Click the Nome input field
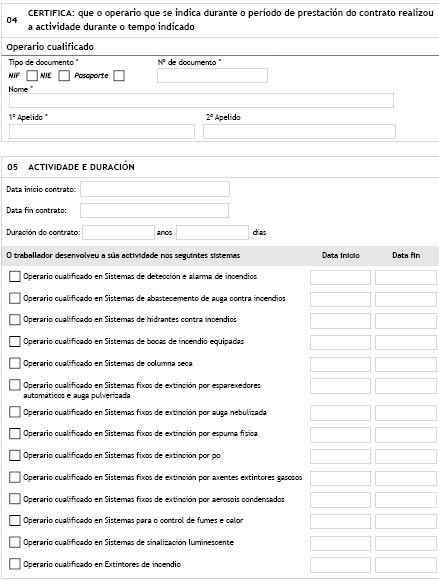Image resolution: width=439 pixels, height=580 pixels. tap(201, 101)
